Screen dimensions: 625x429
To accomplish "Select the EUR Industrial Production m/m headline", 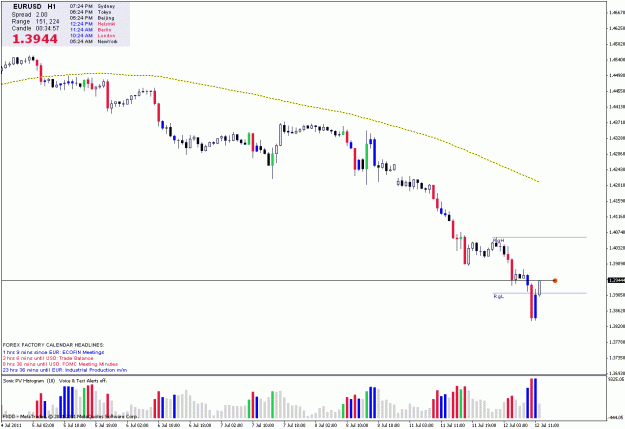I will (x=65, y=370).
